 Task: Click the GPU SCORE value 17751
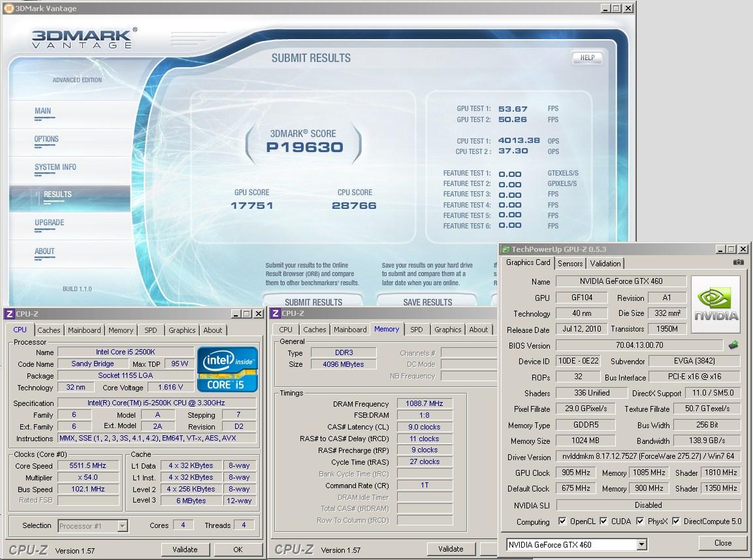point(251,206)
